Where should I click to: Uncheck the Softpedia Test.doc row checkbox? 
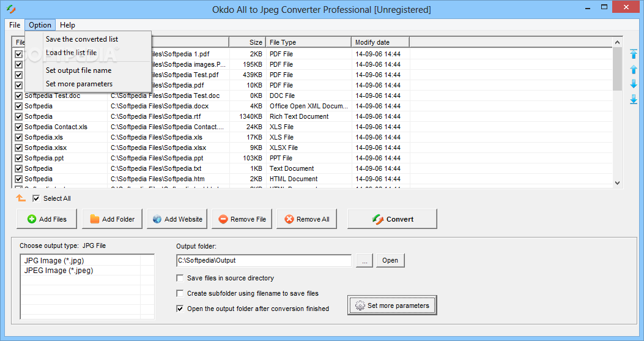tap(18, 96)
